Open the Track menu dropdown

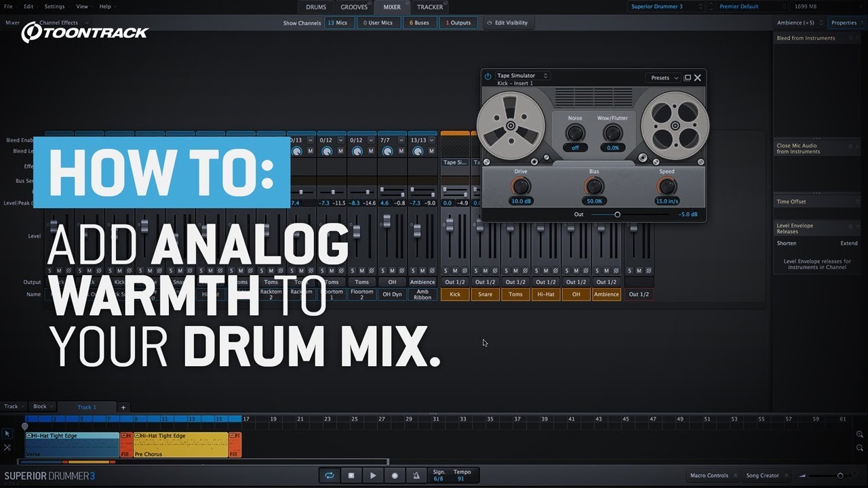[14, 407]
